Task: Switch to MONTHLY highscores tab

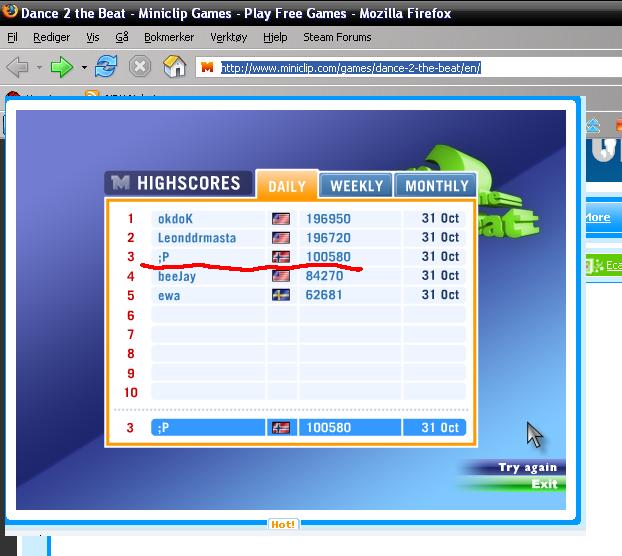Action: pos(436,186)
